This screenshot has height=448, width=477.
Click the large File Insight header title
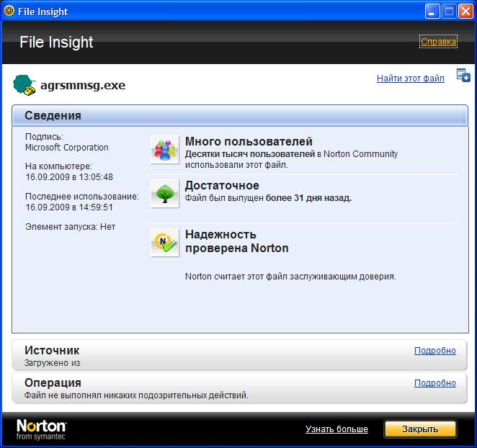point(56,42)
